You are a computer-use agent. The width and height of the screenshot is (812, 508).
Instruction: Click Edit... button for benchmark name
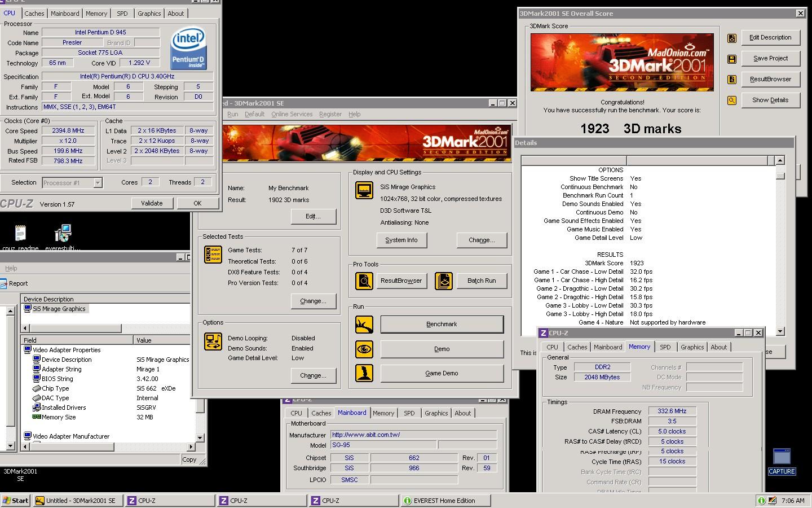[x=313, y=216]
